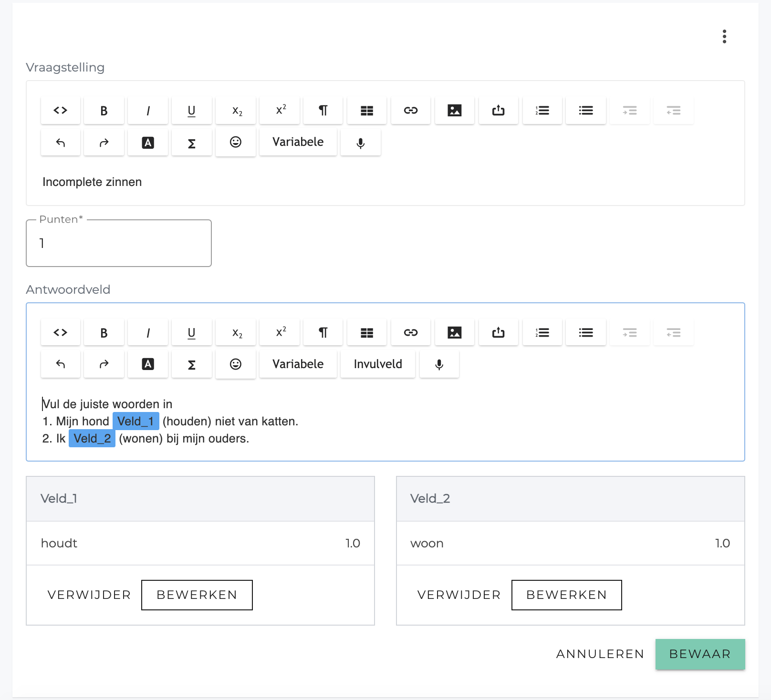Select the Veld_1 placeholder in text
771x700 pixels.
point(136,422)
